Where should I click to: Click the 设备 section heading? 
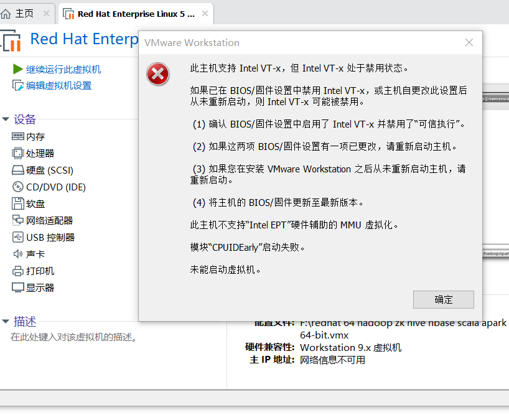25,119
